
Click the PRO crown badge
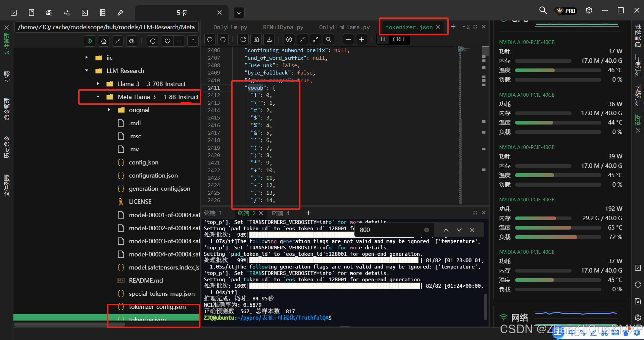tap(566, 11)
